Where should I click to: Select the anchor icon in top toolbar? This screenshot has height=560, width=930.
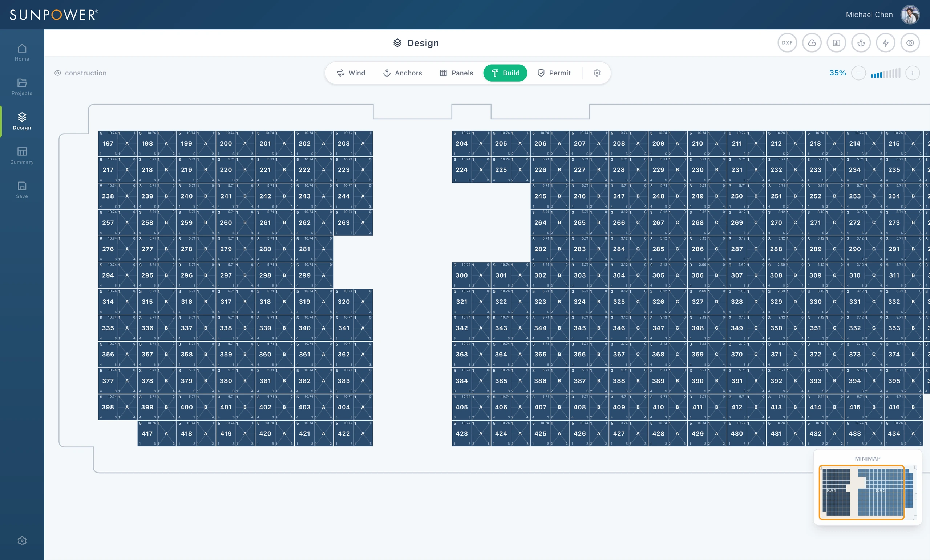[861, 43]
